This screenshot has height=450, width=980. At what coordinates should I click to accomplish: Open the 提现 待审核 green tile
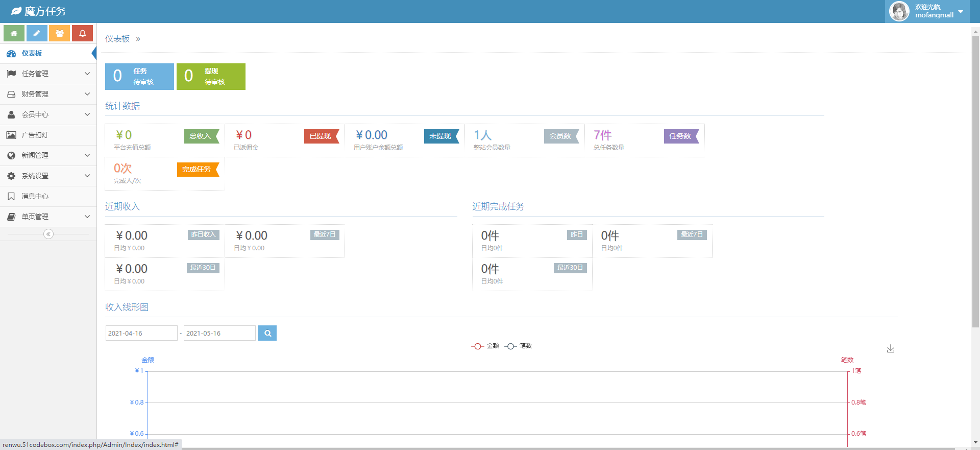211,77
